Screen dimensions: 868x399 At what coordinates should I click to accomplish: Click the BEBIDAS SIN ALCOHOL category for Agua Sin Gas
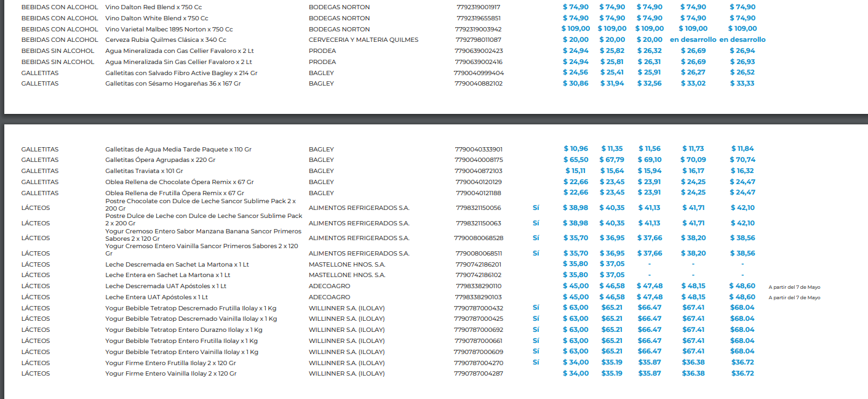[x=58, y=62]
